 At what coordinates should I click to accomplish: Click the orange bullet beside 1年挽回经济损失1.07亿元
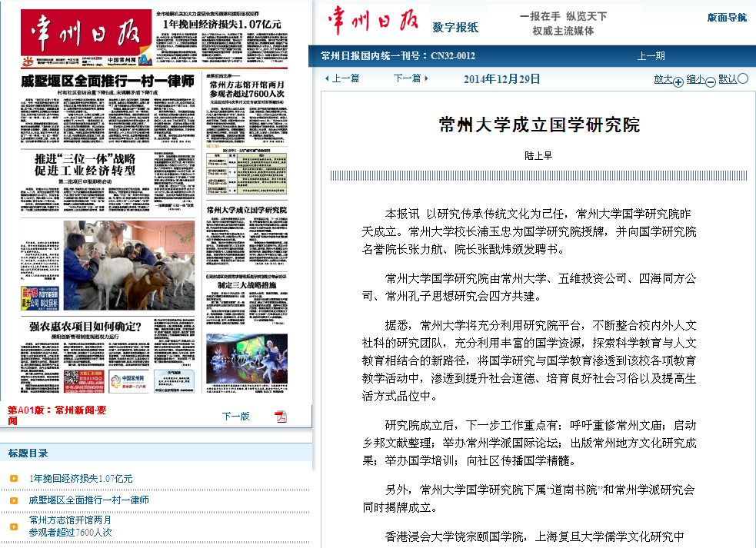coord(14,478)
